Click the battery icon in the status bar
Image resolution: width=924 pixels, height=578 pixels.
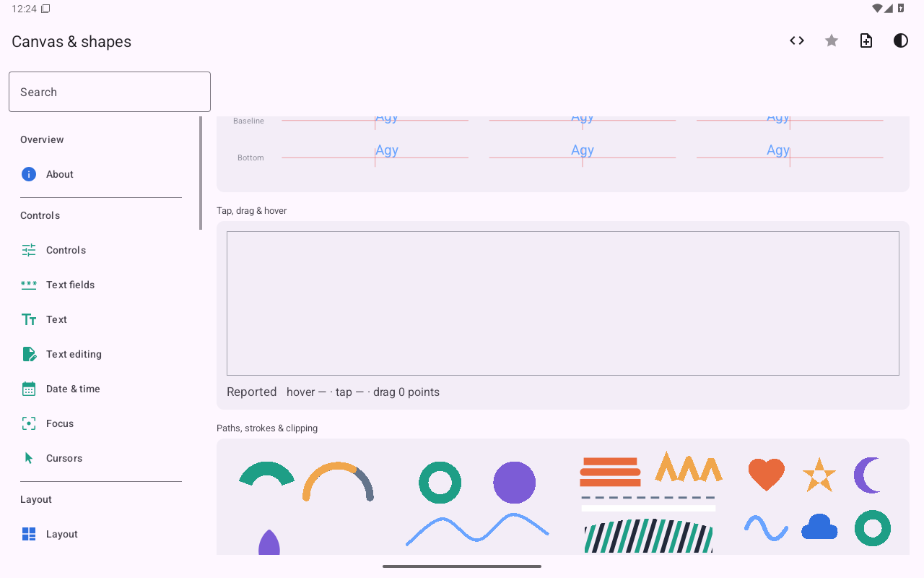(x=901, y=9)
